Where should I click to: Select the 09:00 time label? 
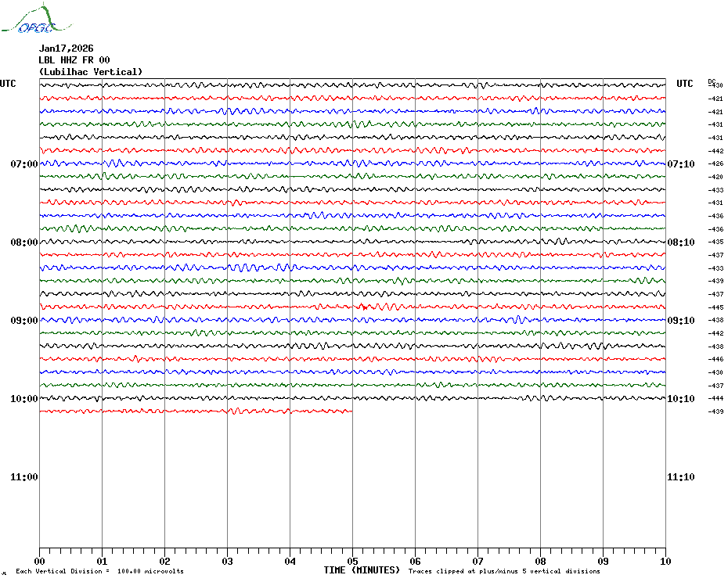click(x=24, y=320)
